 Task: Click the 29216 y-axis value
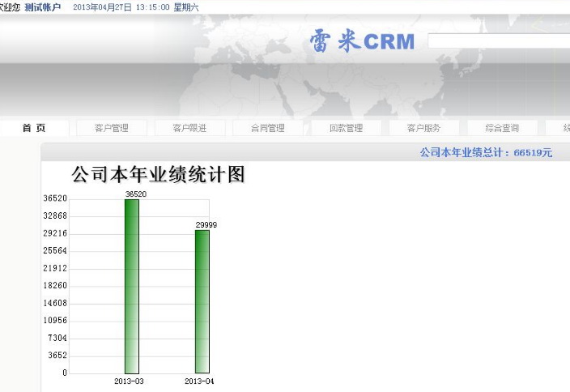tap(55, 233)
